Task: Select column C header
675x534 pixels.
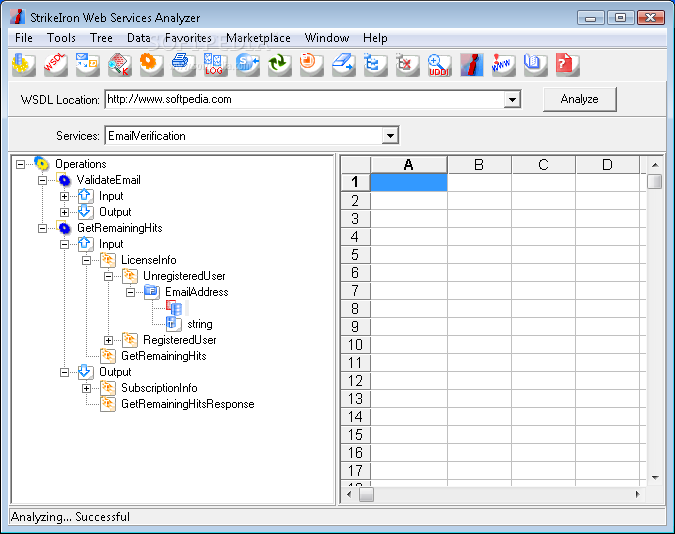Action: coord(543,165)
